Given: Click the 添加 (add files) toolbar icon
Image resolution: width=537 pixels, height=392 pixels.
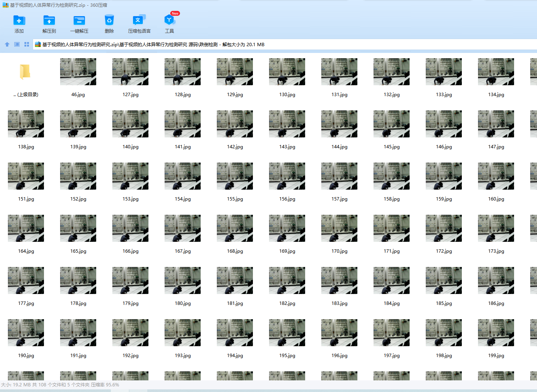Looking at the screenshot, I should [x=19, y=20].
